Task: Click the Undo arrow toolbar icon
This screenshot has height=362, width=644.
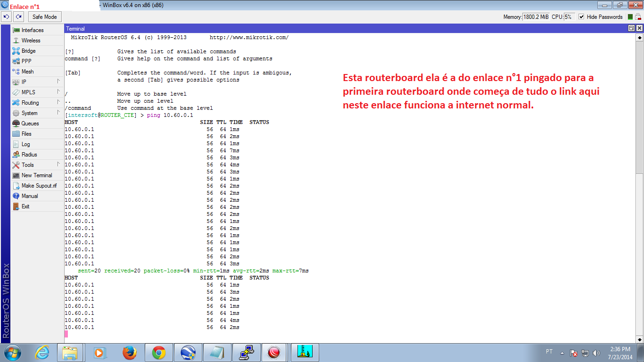Action: [6, 16]
